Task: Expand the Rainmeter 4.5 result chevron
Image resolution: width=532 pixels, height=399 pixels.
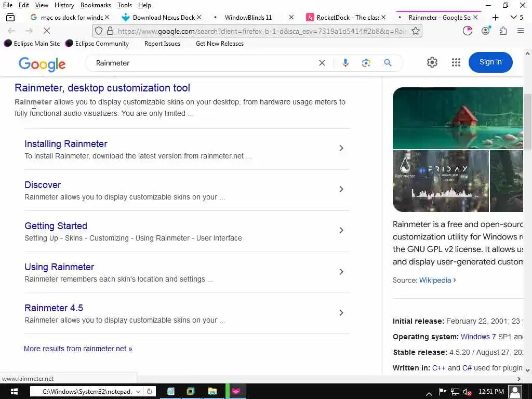Action: (x=341, y=312)
